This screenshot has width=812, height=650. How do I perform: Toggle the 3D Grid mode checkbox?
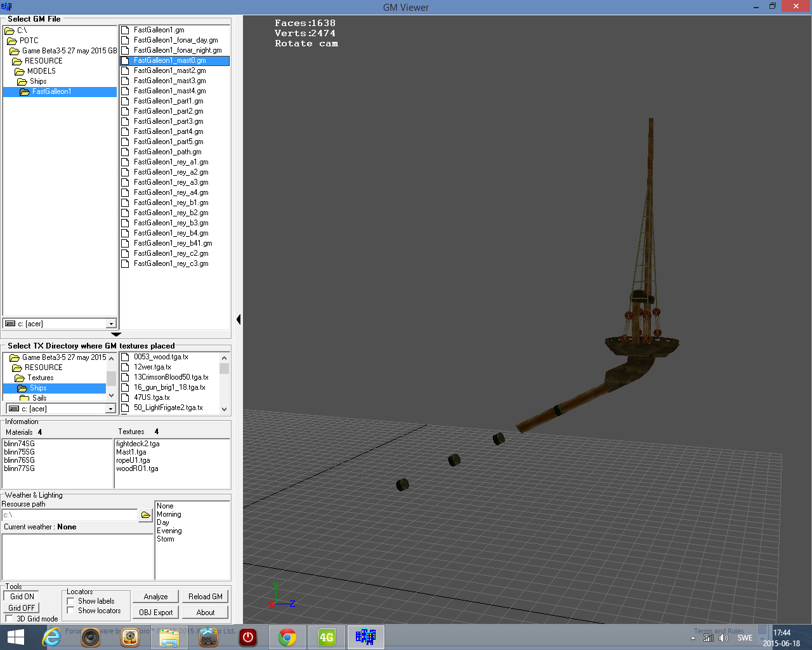click(x=9, y=618)
